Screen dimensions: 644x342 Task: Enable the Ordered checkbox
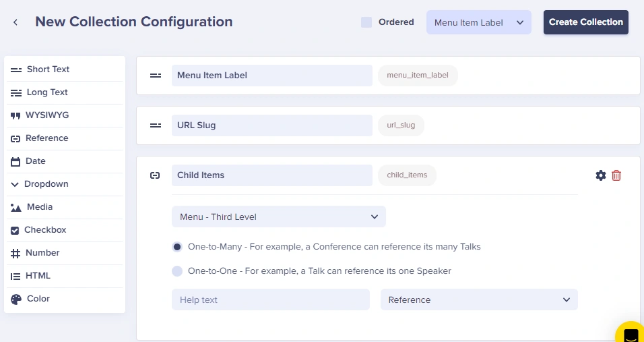(x=366, y=22)
